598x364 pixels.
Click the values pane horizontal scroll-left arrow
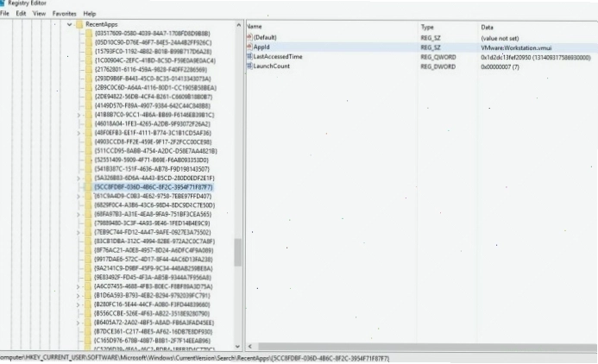[250, 347]
